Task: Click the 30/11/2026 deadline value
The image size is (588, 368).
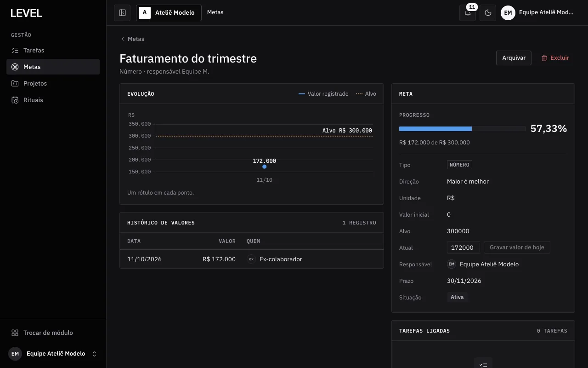Action: point(464,281)
